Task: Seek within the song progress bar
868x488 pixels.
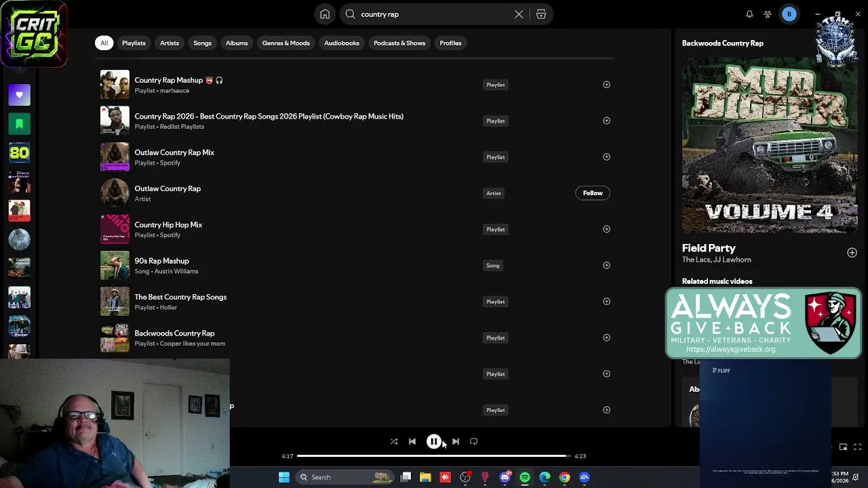Action: pos(434,456)
